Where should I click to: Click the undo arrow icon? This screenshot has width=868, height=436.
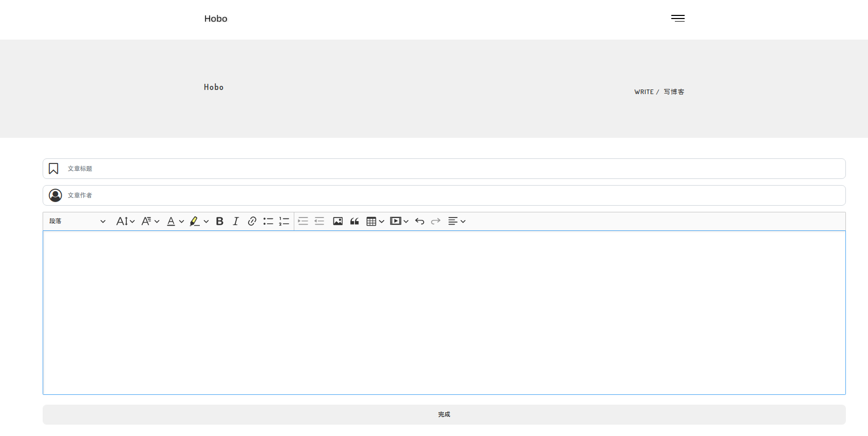tap(420, 221)
